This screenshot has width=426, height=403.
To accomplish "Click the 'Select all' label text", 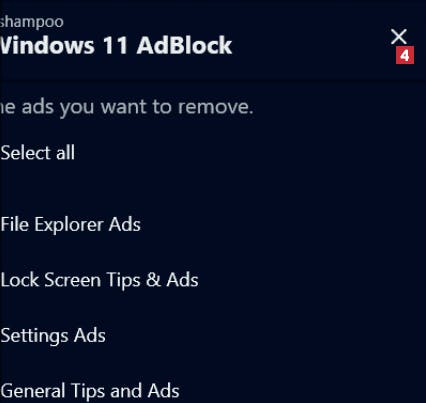I will (x=37, y=153).
